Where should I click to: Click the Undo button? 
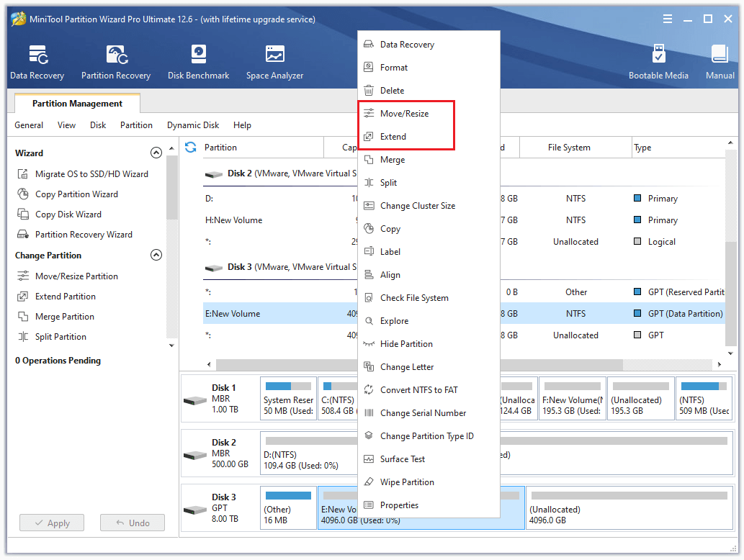pyautogui.click(x=133, y=523)
